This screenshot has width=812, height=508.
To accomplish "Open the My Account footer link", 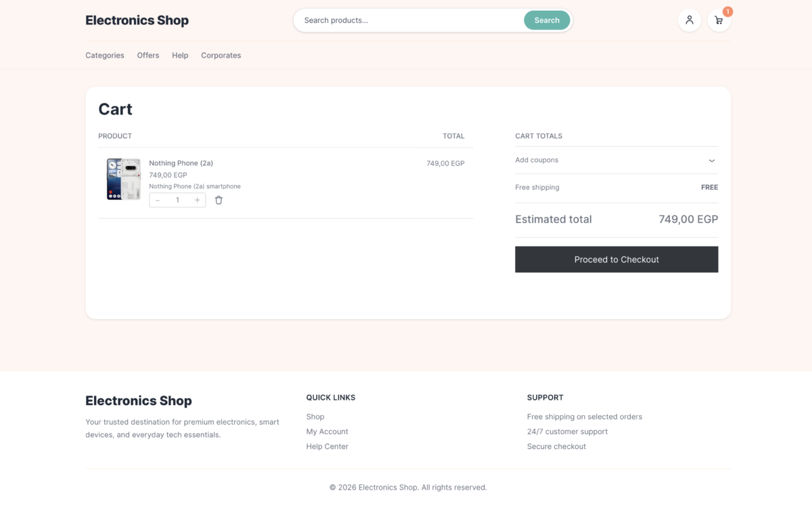I will 327,431.
